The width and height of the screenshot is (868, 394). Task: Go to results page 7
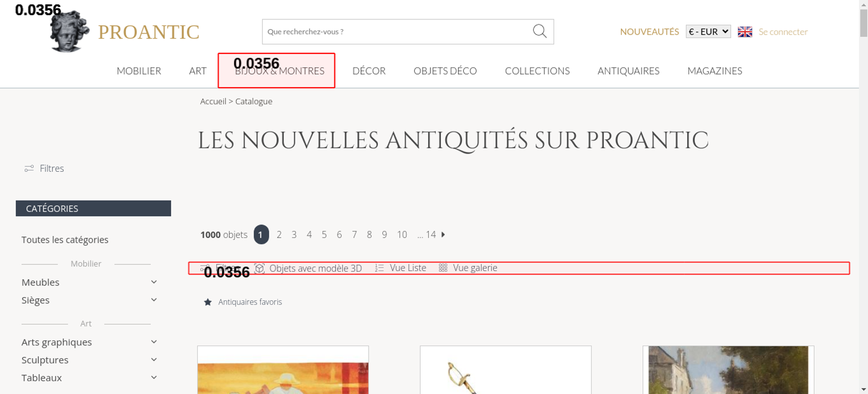[355, 235]
